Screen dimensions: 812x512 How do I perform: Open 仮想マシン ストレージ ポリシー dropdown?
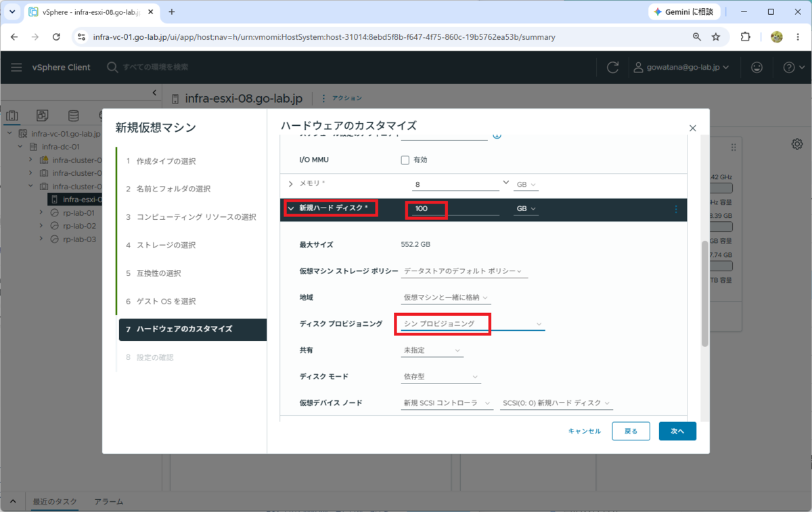[464, 271]
